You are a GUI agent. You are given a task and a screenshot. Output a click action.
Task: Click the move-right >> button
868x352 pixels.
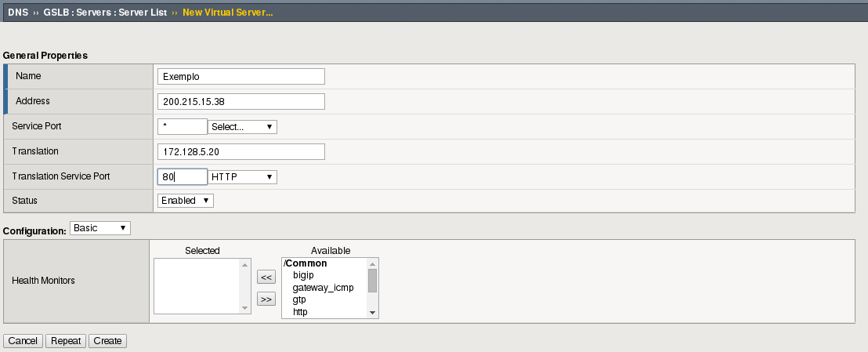pos(266,299)
